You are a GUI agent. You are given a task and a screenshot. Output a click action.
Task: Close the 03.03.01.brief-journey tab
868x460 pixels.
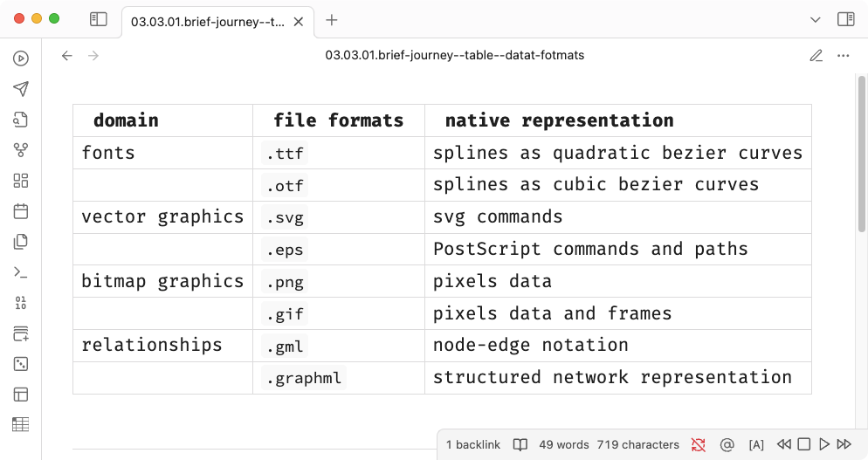coord(299,22)
